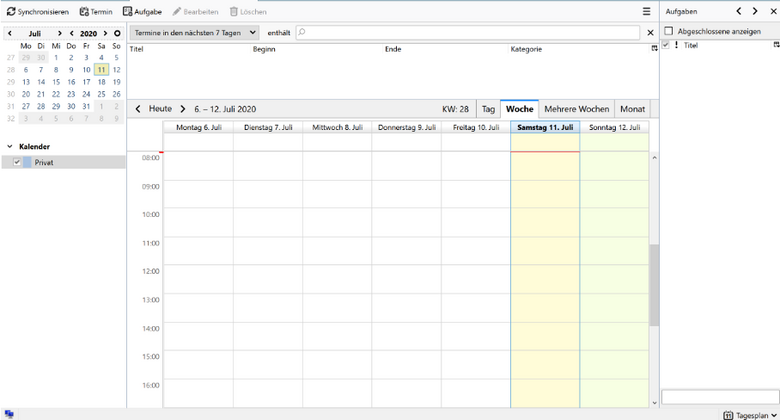The height and width of the screenshot is (420, 780).
Task: Go to previous year in mini calendar
Action: pos(72,33)
